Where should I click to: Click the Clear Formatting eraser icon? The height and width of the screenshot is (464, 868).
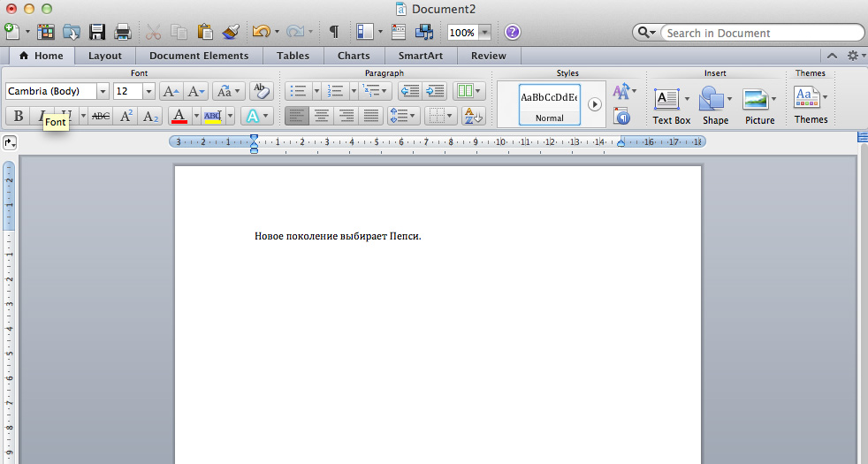[262, 91]
